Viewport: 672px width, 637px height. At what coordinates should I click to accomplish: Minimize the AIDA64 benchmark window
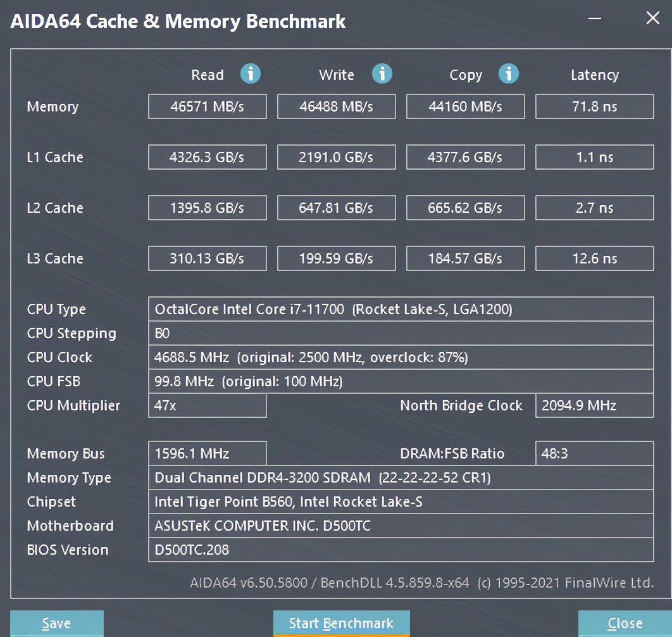click(594, 19)
